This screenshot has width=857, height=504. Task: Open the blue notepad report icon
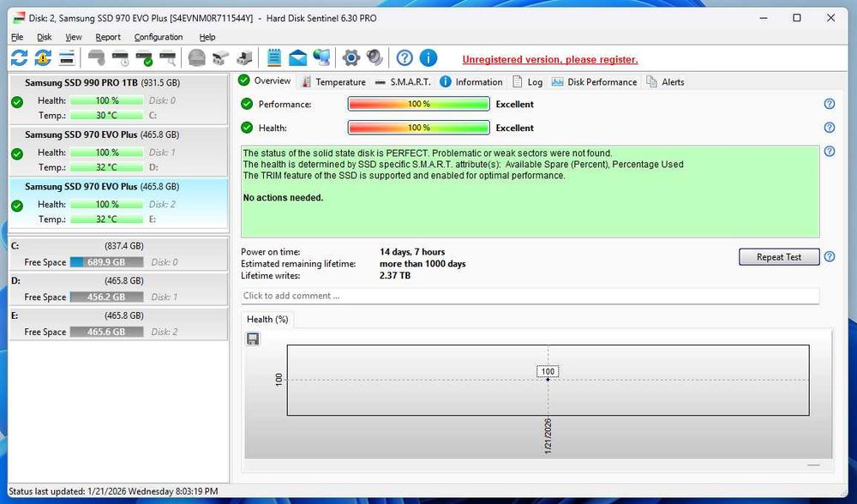click(274, 58)
